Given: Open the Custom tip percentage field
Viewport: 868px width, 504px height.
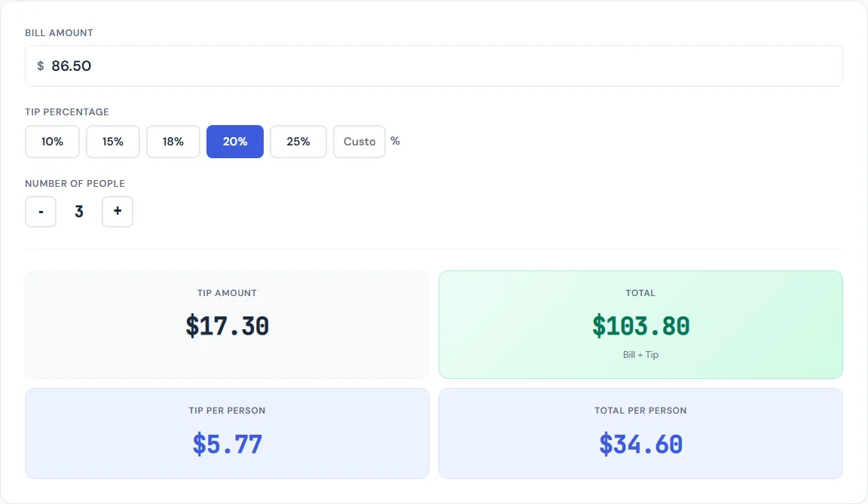Looking at the screenshot, I should [x=359, y=142].
